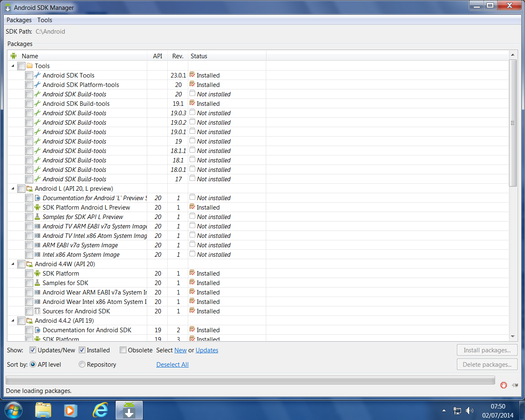The width and height of the screenshot is (525, 420).
Task: Open Windows Media Player from the taskbar
Action: point(71,410)
